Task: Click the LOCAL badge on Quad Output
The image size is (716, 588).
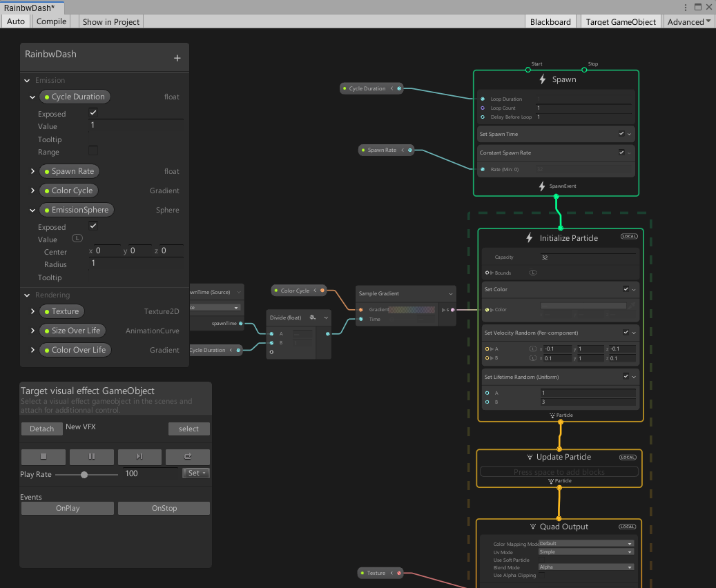Action: 627,527
